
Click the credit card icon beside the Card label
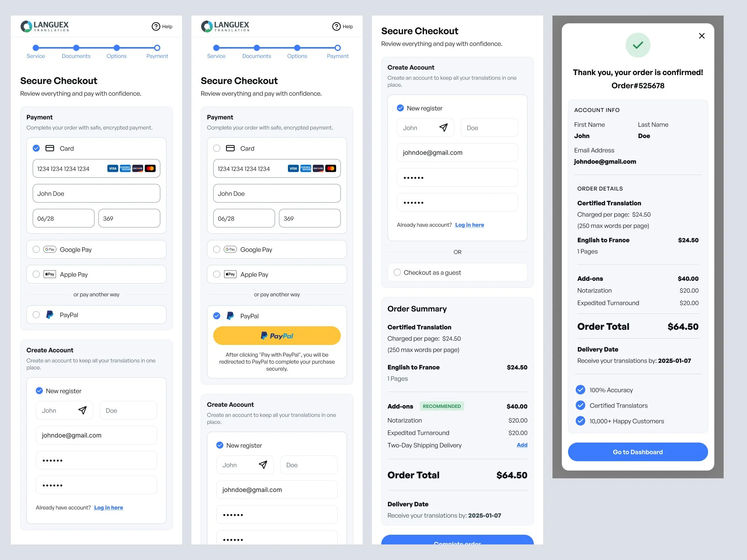pos(49,148)
